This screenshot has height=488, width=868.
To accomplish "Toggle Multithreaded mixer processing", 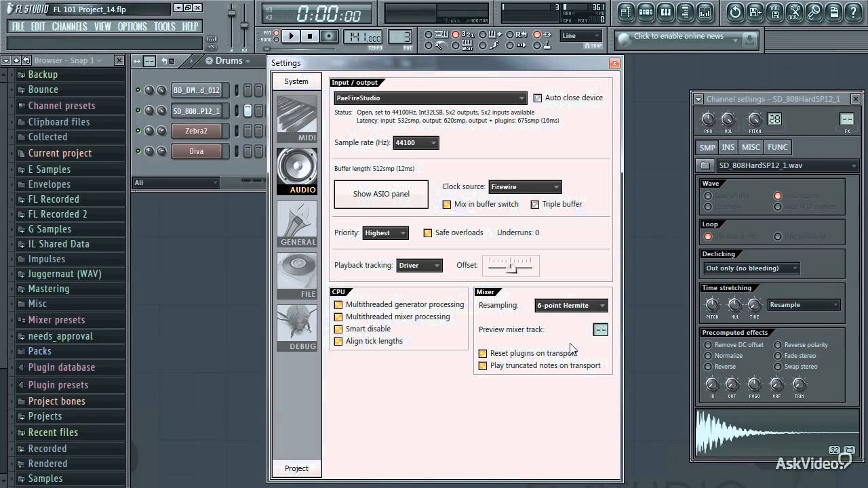I will click(338, 317).
